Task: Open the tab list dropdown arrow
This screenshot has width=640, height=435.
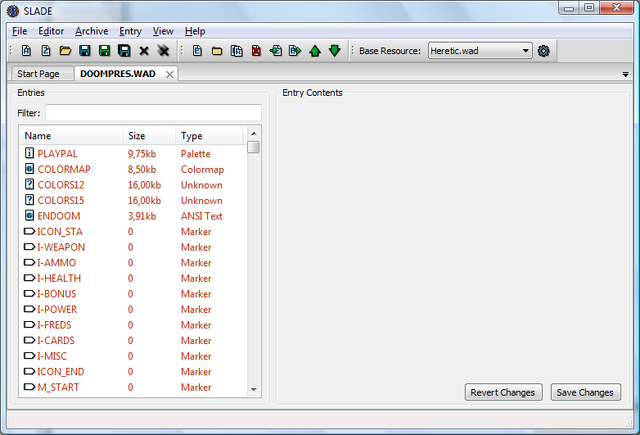Action: [x=625, y=74]
